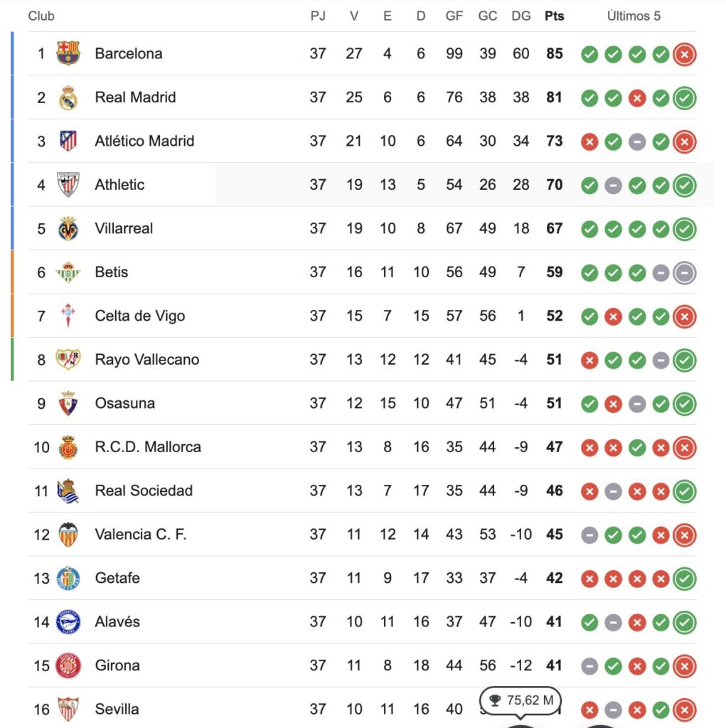Screen dimensions: 726x728
Task: Open the Celta de Vigo team link
Action: 140,316
